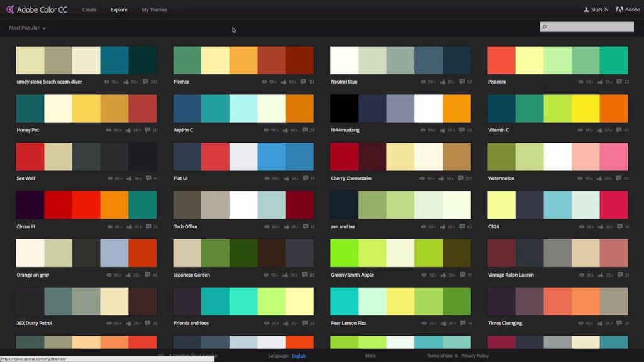Click the sign in person icon
Viewport: 644px width, 362px height.
[586, 9]
